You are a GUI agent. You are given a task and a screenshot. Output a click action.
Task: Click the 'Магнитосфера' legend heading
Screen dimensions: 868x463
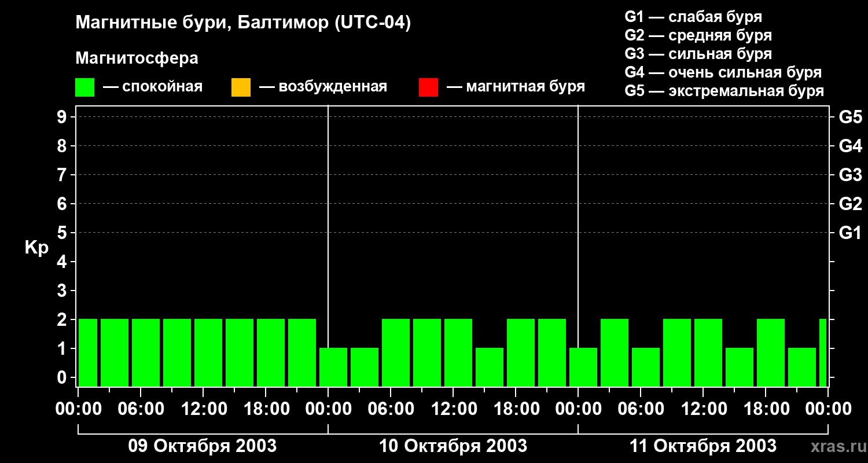137,58
